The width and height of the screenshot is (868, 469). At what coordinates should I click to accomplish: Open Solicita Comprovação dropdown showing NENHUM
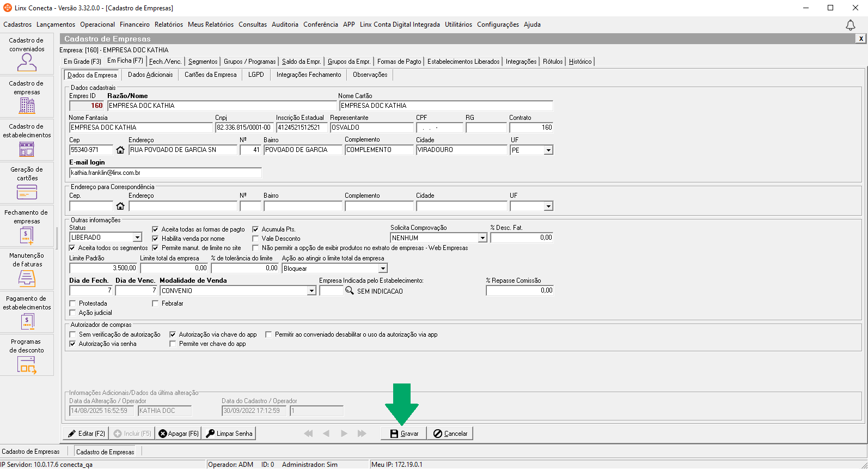[x=482, y=238]
